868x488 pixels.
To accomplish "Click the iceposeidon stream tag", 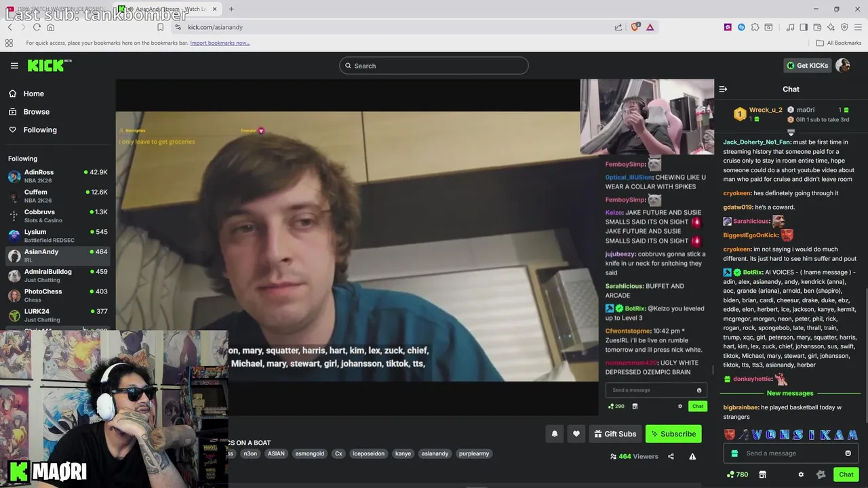I will pos(368,453).
